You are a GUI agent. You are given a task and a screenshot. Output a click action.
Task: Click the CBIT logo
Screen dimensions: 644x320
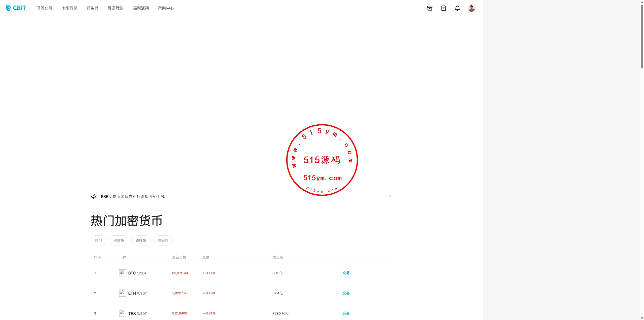pos(16,8)
